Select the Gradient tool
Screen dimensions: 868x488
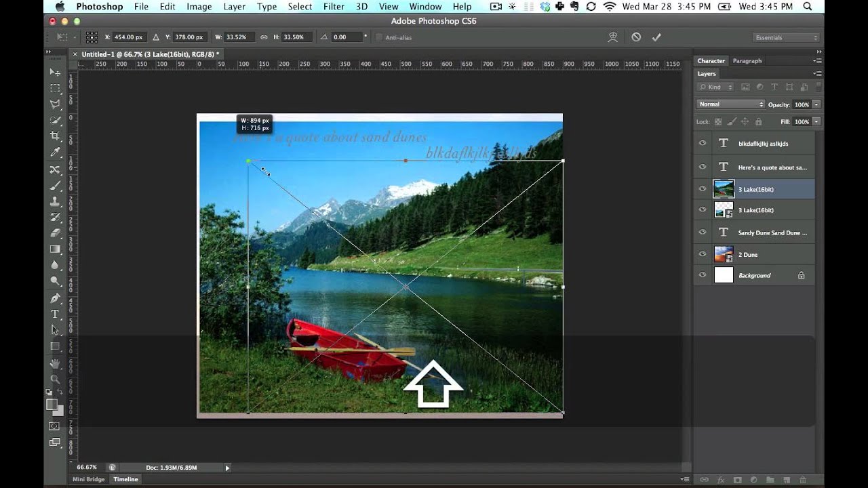coord(55,249)
